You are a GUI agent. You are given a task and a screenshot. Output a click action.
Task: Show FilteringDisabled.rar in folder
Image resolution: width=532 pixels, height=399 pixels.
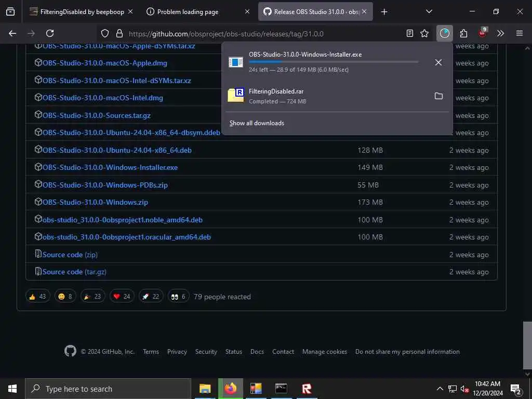coord(438,96)
